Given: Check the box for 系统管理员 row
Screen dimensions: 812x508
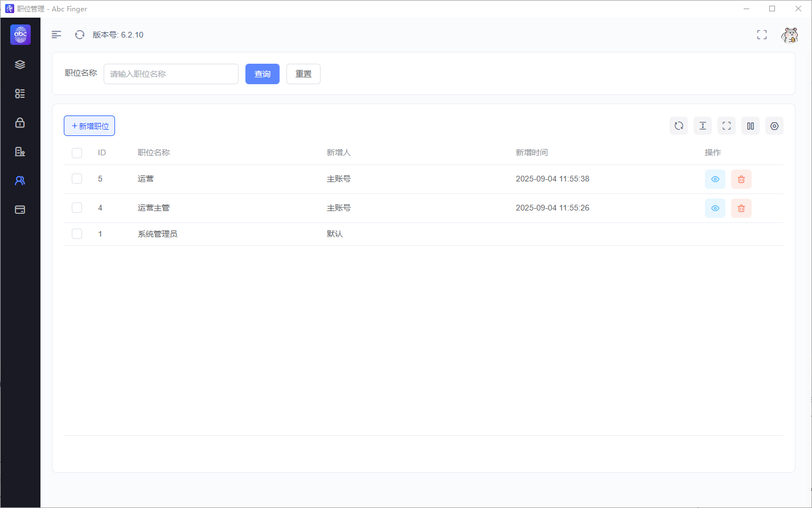Looking at the screenshot, I should coord(77,234).
